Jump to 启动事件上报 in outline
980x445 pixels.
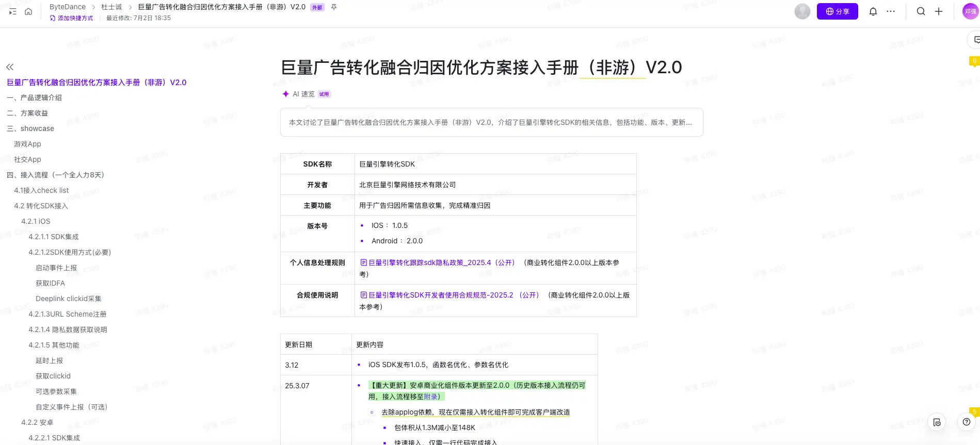coord(56,268)
